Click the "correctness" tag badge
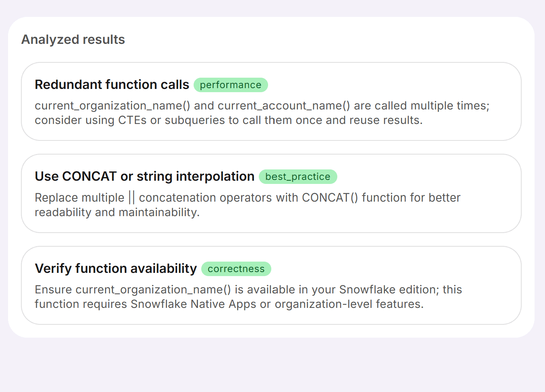 coord(236,269)
